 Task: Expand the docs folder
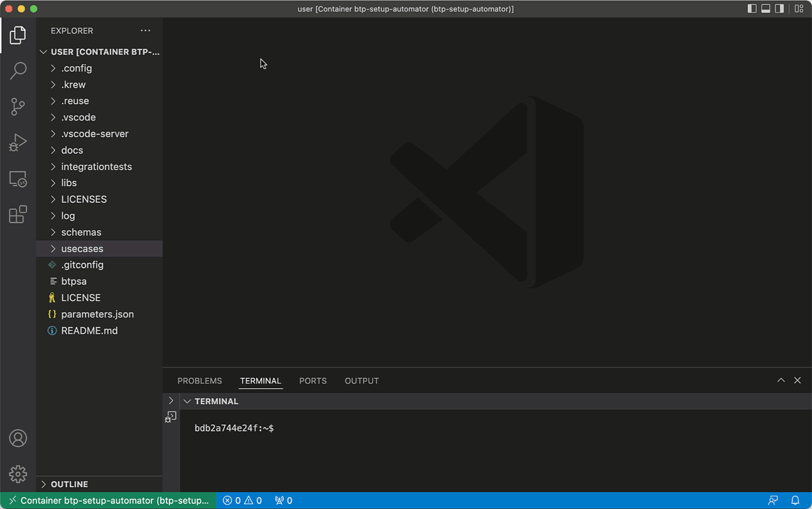[x=99, y=150]
